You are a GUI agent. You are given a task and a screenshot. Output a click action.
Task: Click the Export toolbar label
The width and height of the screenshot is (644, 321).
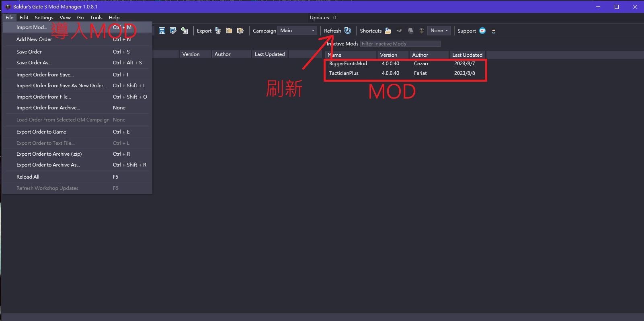tap(204, 31)
